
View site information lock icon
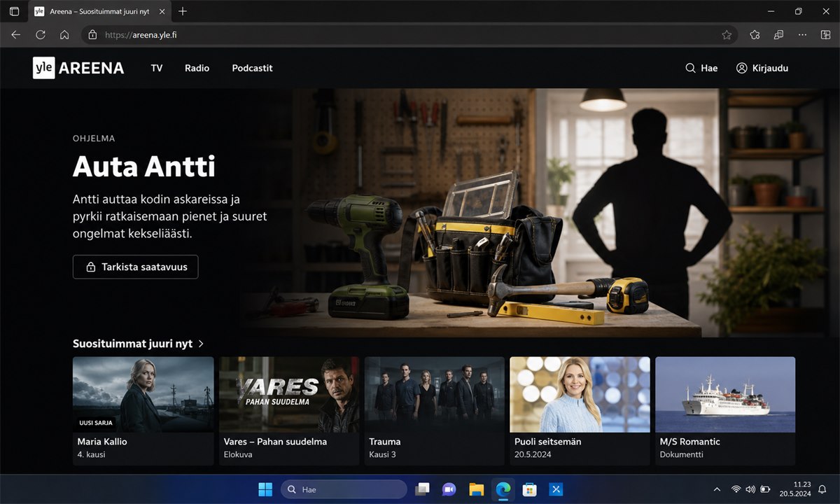(93, 34)
